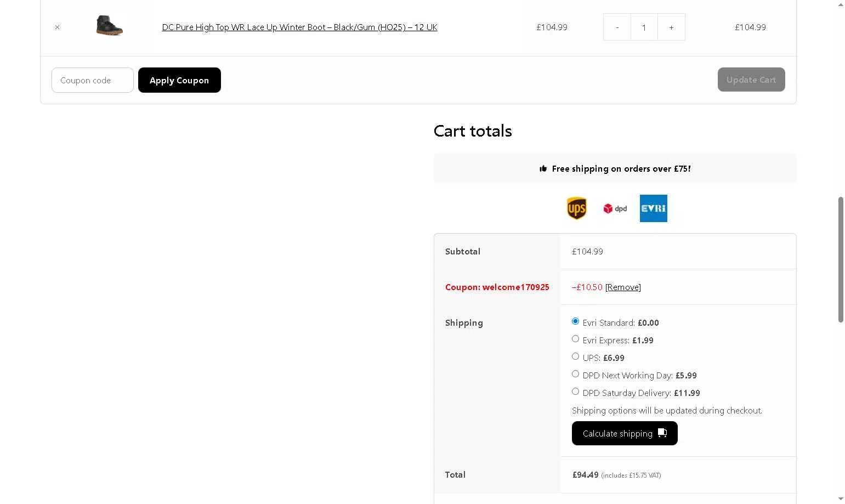Click the Cart totals heading
Screen dimensions: 845x504
tap(473, 131)
